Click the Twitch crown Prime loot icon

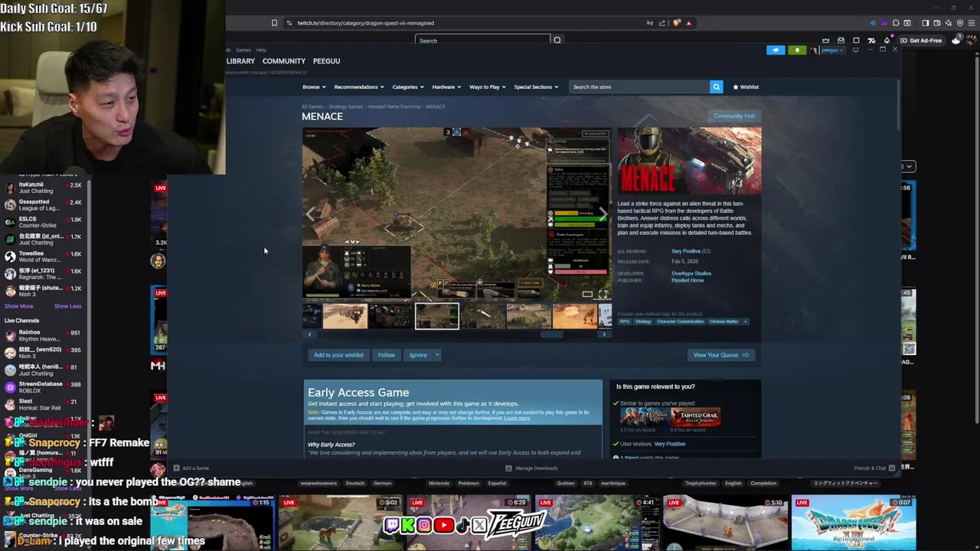[825, 41]
